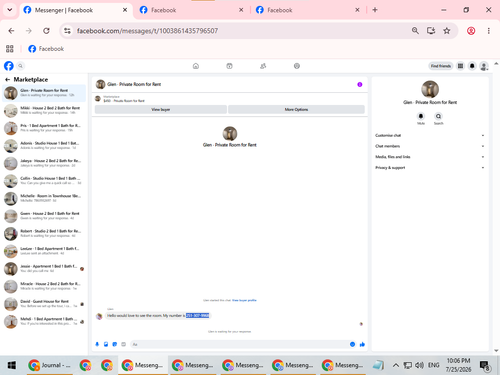
Task: Click the More Options button
Action: tap(296, 109)
